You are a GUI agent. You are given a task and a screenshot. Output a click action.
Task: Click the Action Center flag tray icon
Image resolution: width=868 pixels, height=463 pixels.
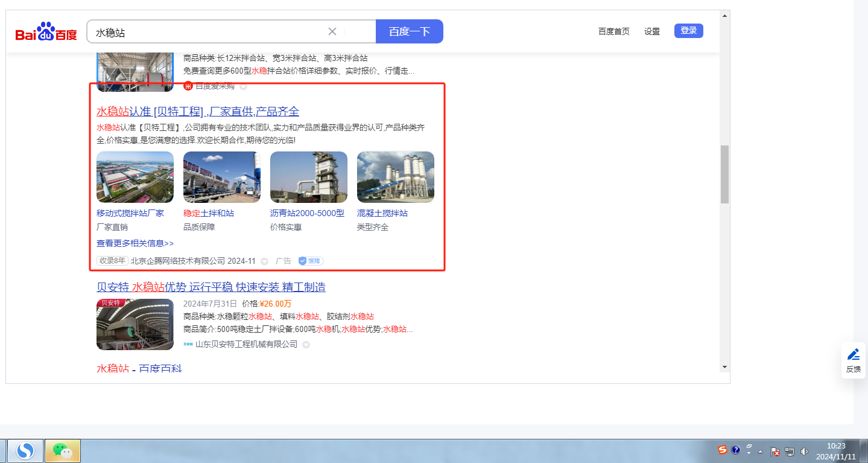(776, 451)
